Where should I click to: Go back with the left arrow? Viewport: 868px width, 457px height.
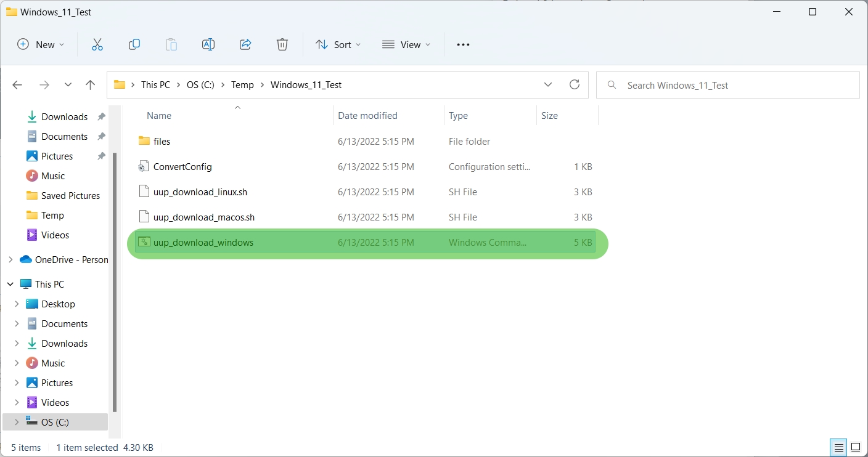pos(17,85)
